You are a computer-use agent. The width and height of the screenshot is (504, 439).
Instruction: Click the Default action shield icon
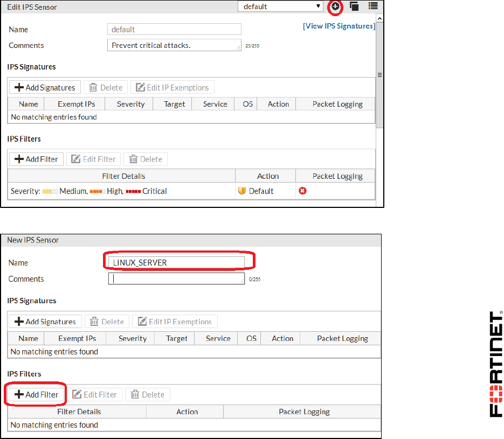[x=241, y=191]
